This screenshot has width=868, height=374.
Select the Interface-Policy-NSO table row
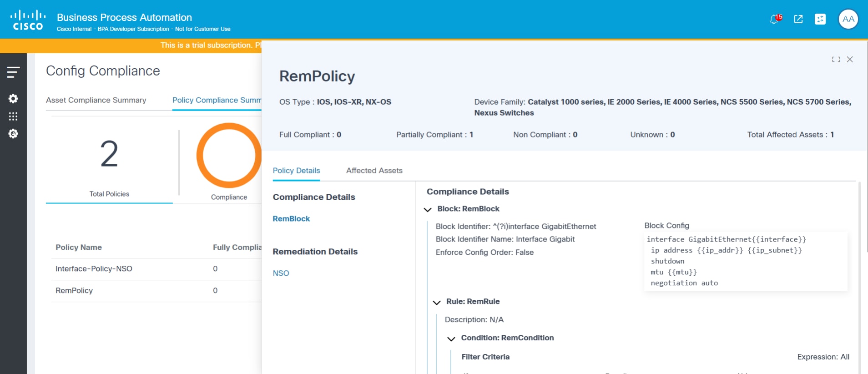pyautogui.click(x=94, y=269)
